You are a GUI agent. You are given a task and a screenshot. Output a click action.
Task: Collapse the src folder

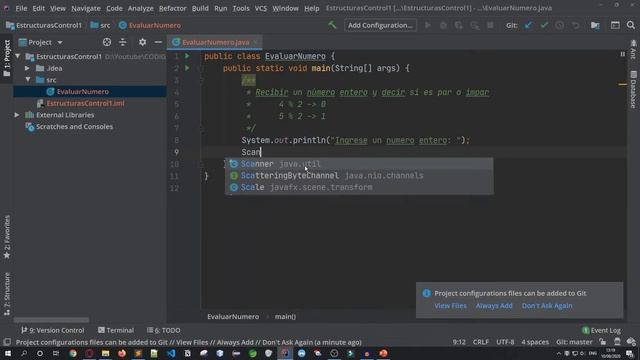(28, 80)
